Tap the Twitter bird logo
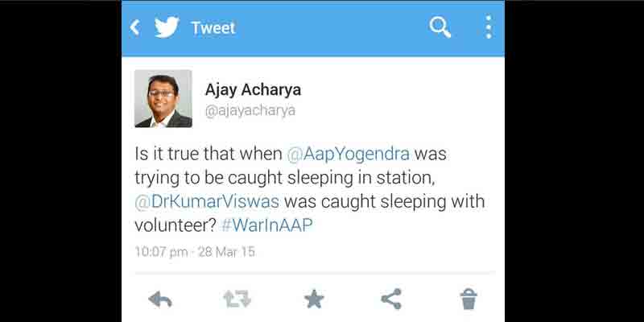The height and width of the screenshot is (322, 644). point(167,27)
